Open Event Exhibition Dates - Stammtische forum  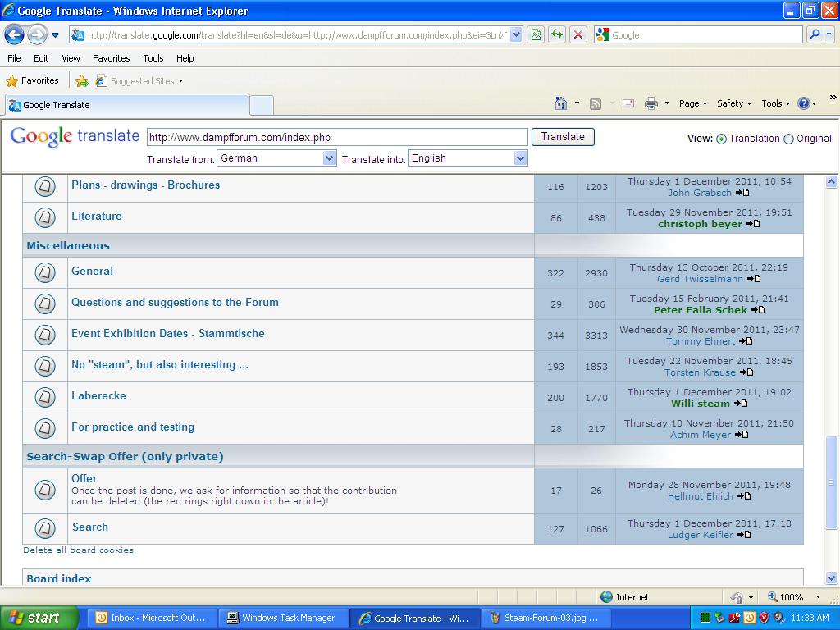[168, 333]
